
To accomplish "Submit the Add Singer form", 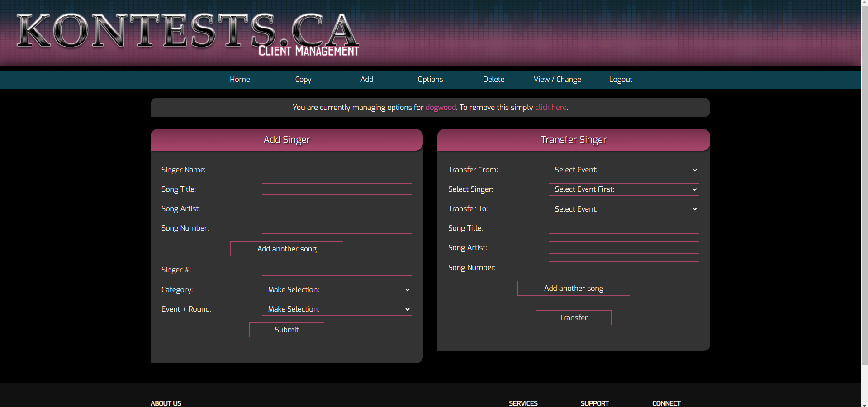I will (x=287, y=330).
